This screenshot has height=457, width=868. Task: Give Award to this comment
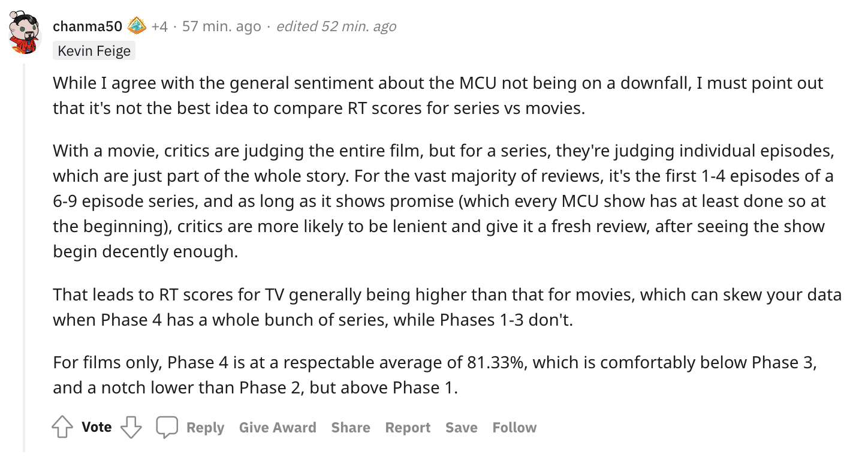click(x=277, y=428)
